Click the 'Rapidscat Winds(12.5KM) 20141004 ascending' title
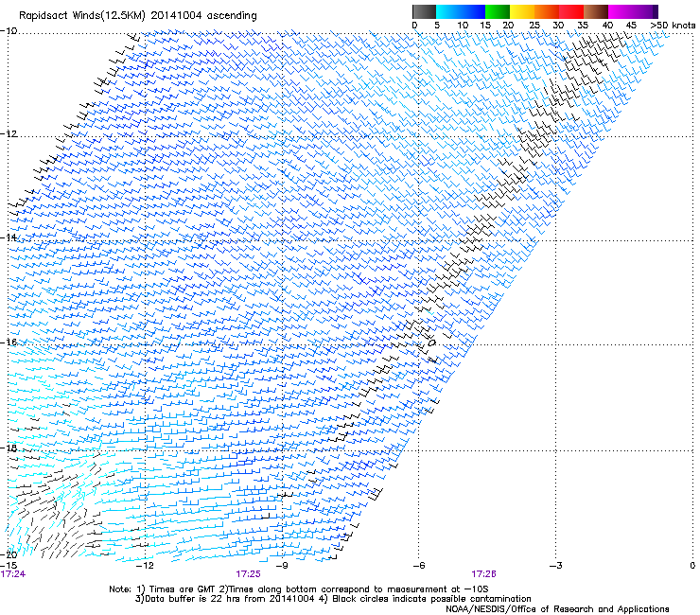The height and width of the screenshot is (615, 700). click(x=138, y=16)
